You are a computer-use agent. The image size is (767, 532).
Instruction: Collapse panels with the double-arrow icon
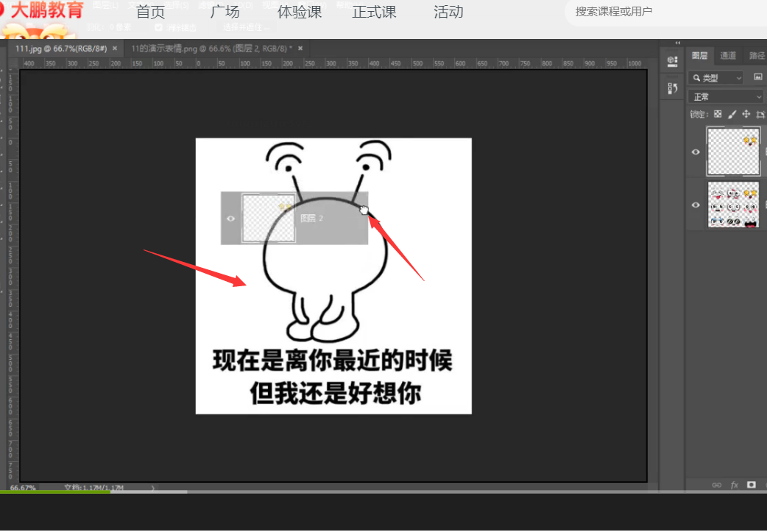[x=677, y=43]
